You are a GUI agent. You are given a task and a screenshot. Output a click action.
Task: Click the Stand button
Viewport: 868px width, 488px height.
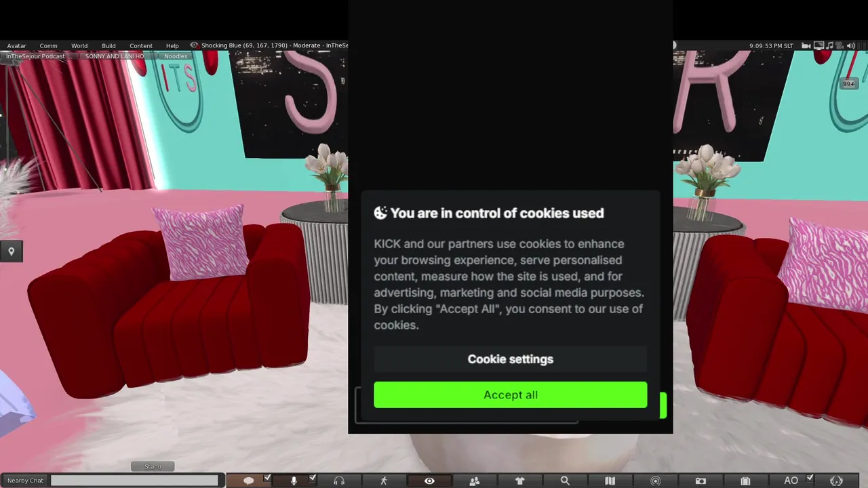(153, 466)
